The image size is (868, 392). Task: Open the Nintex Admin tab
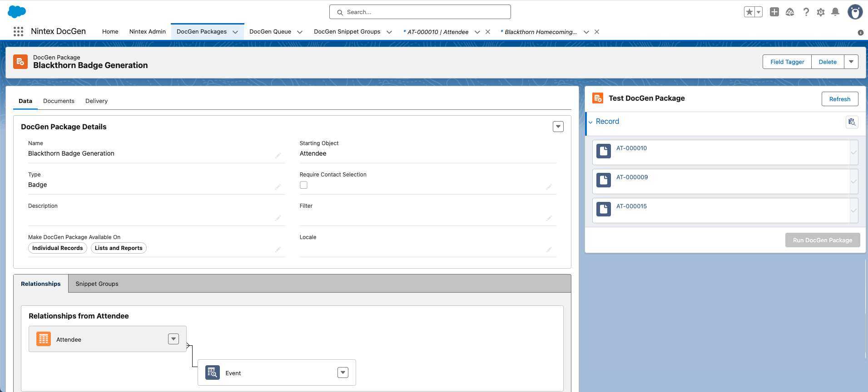coord(148,32)
